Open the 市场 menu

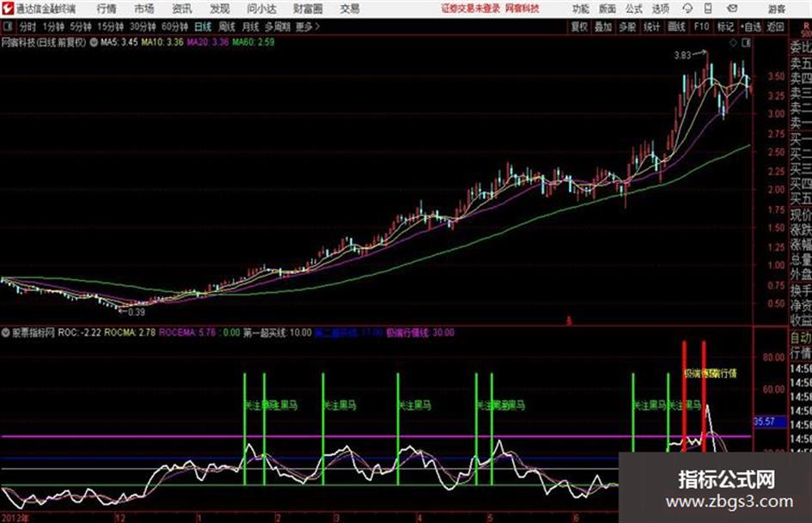(144, 9)
